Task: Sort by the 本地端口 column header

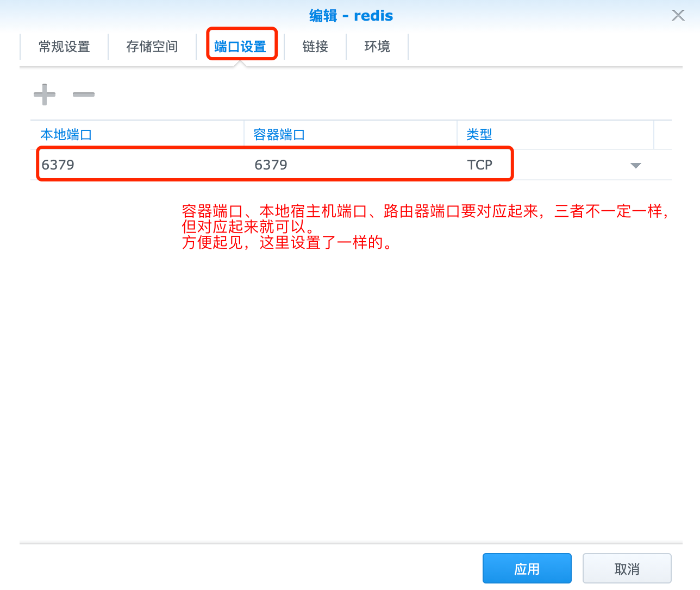Action: [66, 135]
